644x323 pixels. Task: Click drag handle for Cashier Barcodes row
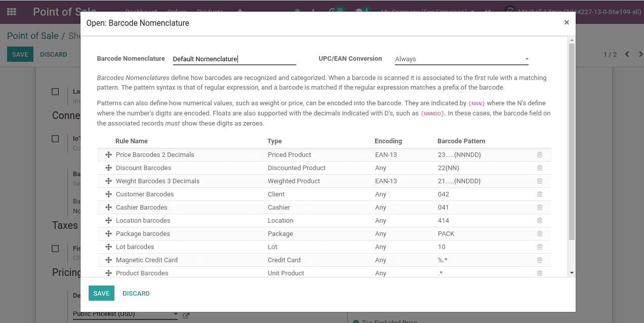tap(108, 208)
